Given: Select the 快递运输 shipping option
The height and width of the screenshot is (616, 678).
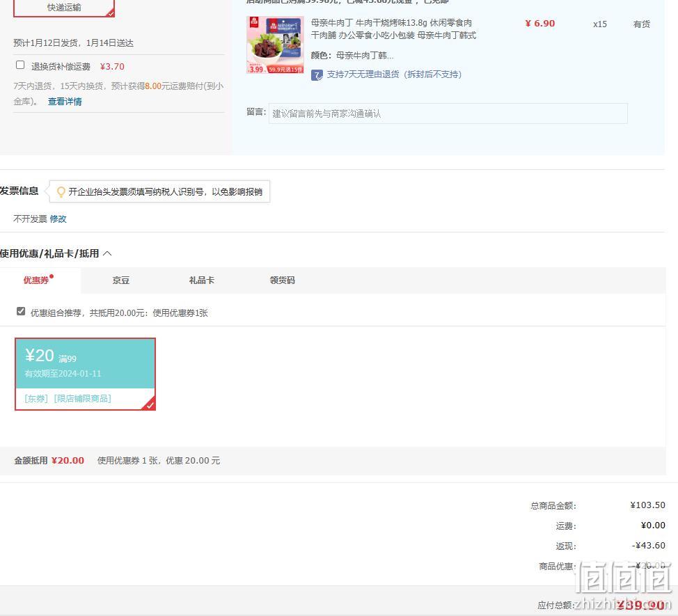Looking at the screenshot, I should click(x=64, y=8).
